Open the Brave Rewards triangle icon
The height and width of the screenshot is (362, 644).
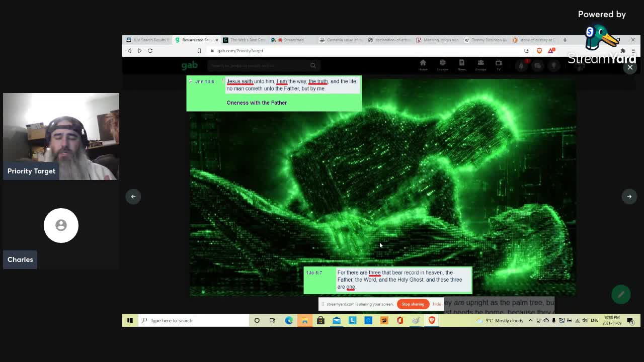(x=551, y=51)
